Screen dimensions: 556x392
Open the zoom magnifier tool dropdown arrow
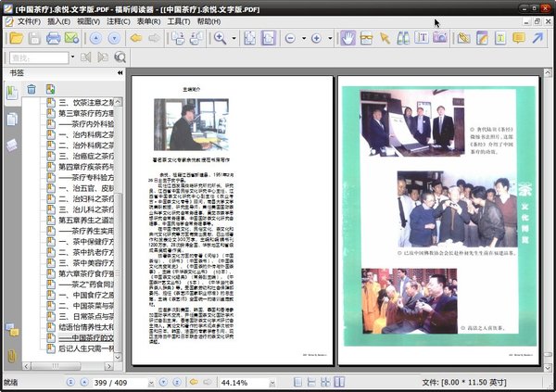click(x=234, y=38)
